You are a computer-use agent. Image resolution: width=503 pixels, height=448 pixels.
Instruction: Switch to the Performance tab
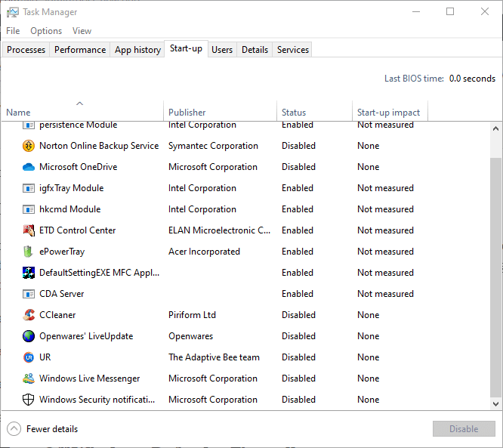click(x=80, y=50)
